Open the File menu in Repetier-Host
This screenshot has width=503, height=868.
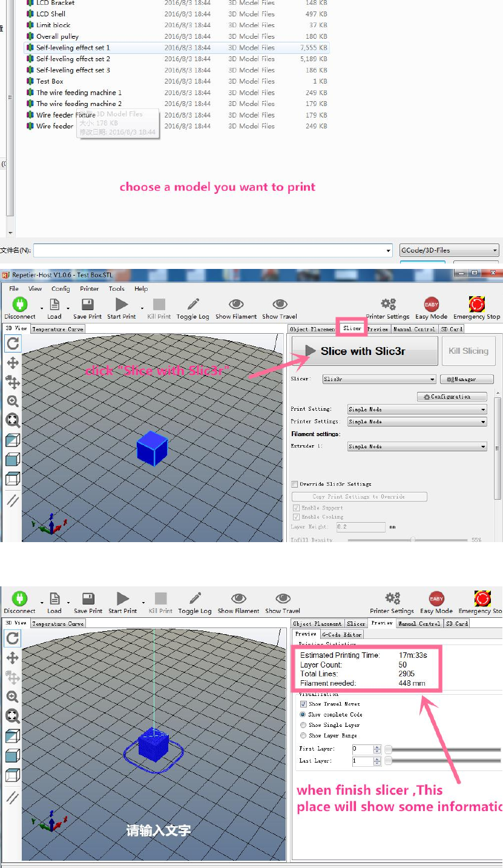tap(14, 289)
